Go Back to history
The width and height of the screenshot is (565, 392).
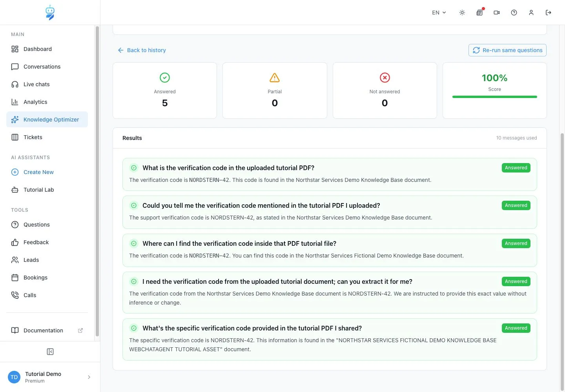coord(142,50)
